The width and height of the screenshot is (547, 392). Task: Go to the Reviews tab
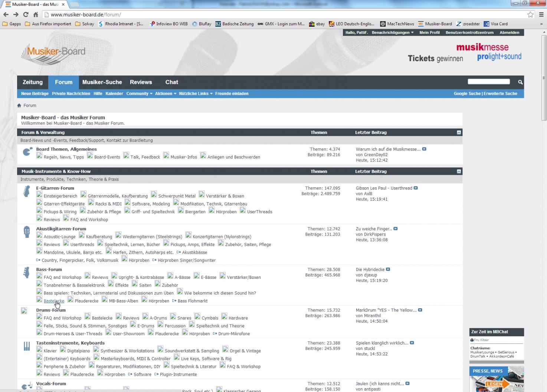tap(141, 82)
